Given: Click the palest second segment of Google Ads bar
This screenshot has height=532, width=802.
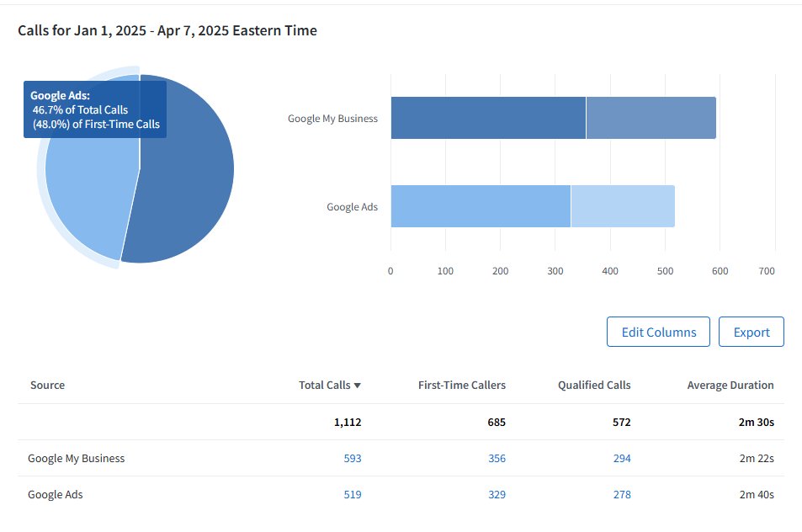Looking at the screenshot, I should coord(623,206).
